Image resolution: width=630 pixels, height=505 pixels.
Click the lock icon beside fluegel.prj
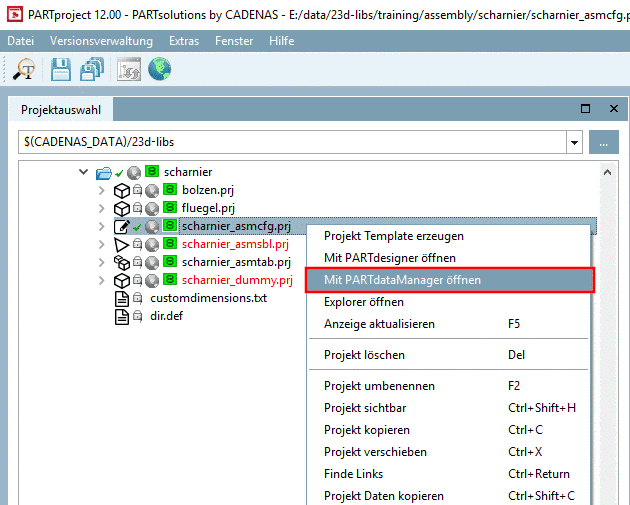click(x=137, y=208)
